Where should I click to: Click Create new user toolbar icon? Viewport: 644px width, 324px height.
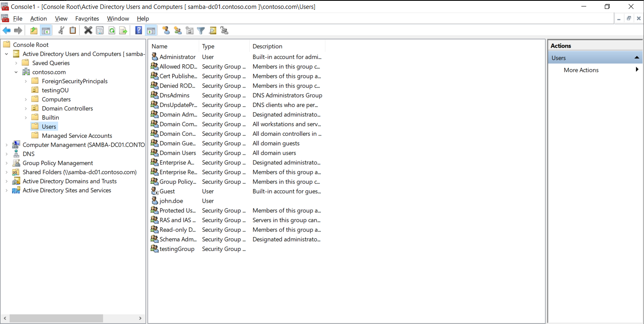[x=166, y=30]
